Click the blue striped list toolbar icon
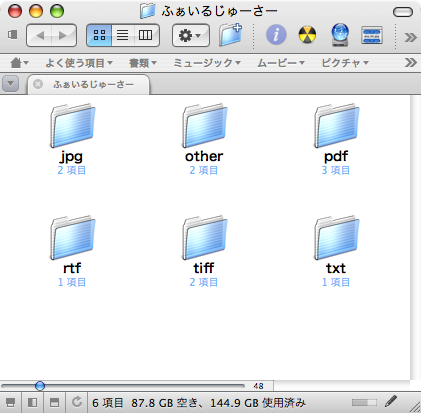This screenshot has width=421, height=413. (372, 35)
